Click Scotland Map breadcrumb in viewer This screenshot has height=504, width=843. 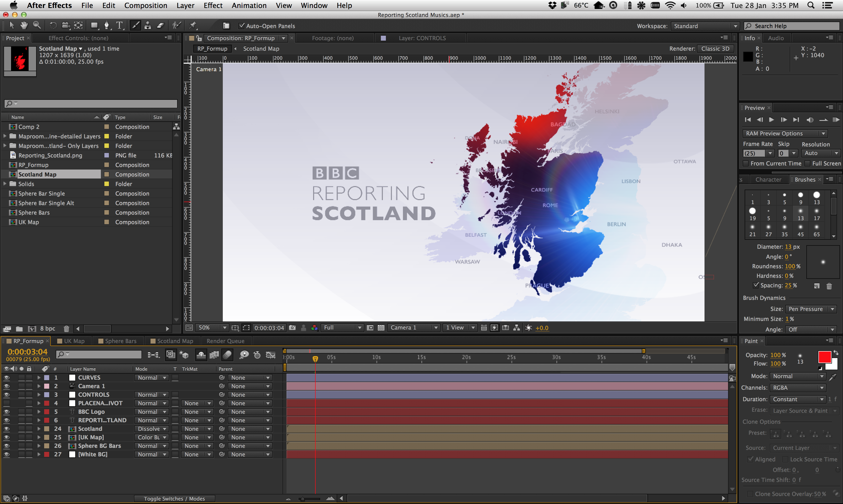[261, 49]
